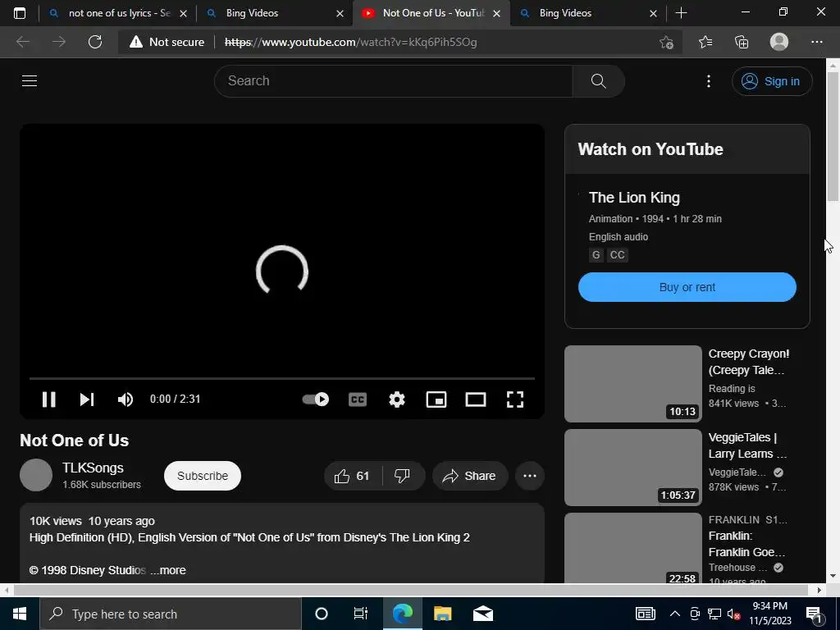The image size is (840, 630).
Task: Open tab actions menu icon
Action: click(x=20, y=13)
